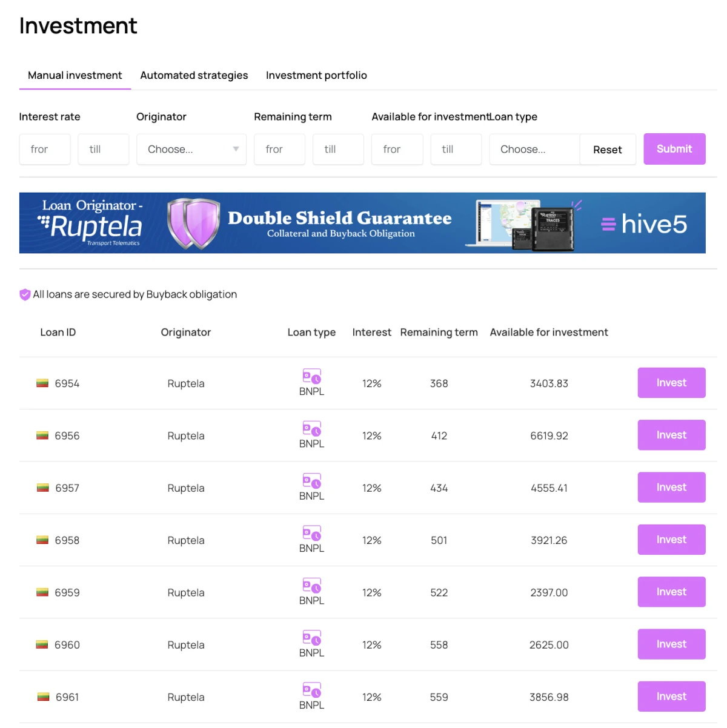Switch to Automated strategies tab
Screen dimensions: 727x728
pyautogui.click(x=194, y=75)
